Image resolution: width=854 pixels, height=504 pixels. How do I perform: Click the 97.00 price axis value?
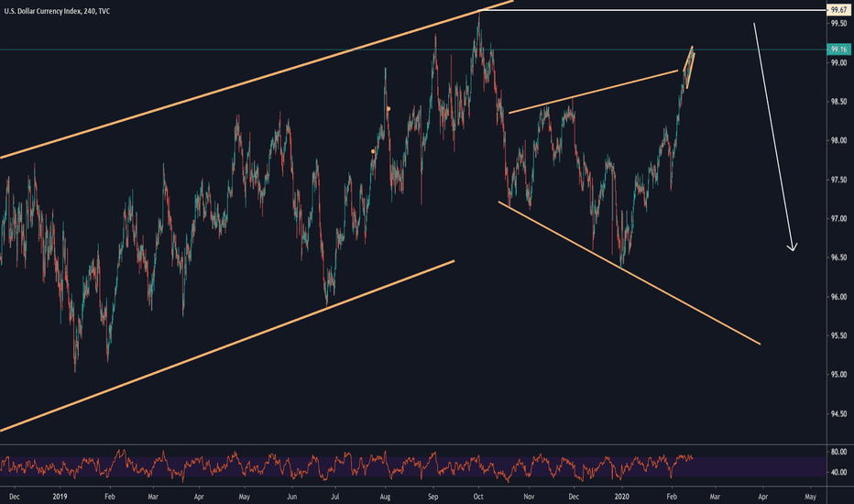[x=838, y=219]
